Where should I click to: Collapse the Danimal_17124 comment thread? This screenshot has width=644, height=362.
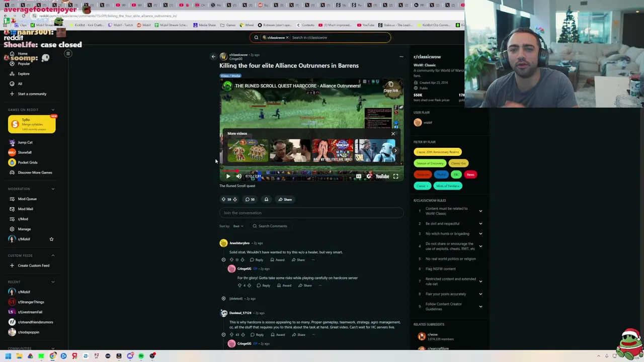(223, 335)
